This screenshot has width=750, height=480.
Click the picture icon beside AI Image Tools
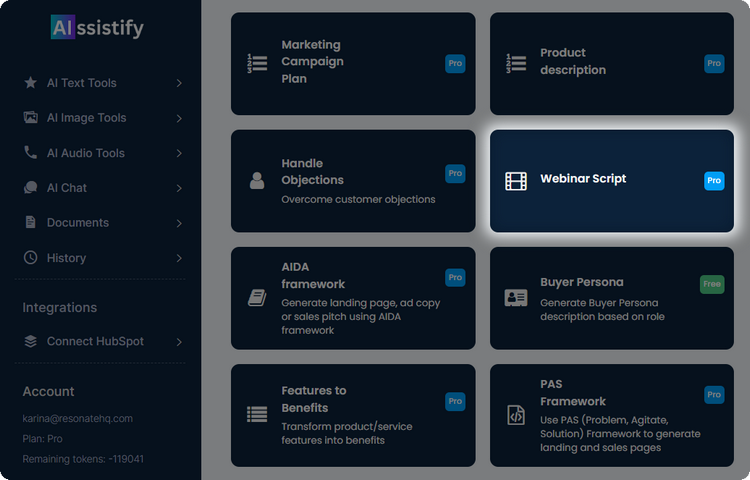pos(30,118)
